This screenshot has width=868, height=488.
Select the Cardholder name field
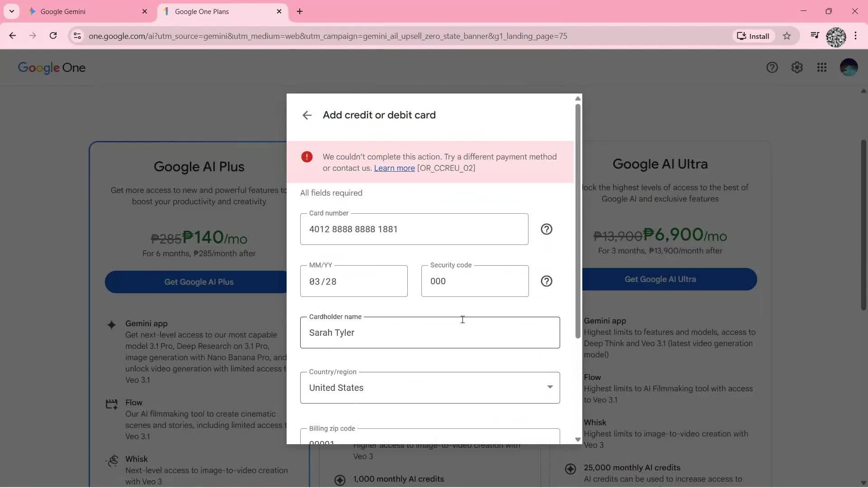click(429, 333)
